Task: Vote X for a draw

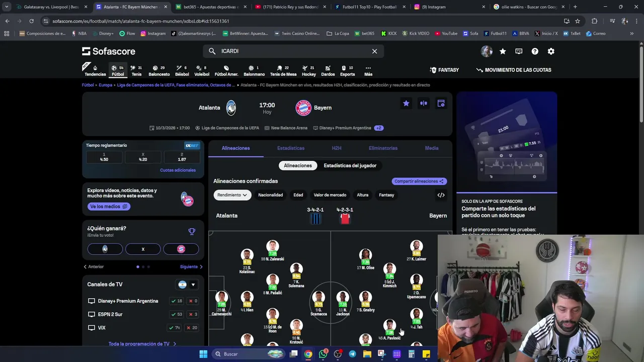Action: pyautogui.click(x=143, y=249)
